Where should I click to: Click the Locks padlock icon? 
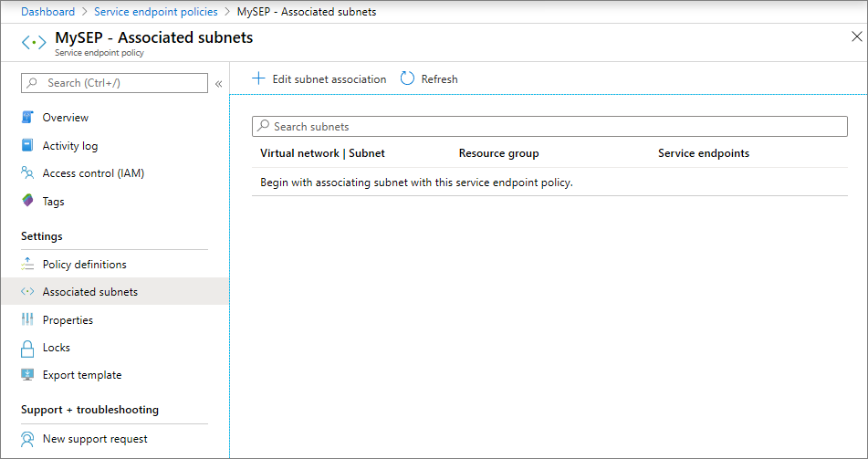point(27,348)
